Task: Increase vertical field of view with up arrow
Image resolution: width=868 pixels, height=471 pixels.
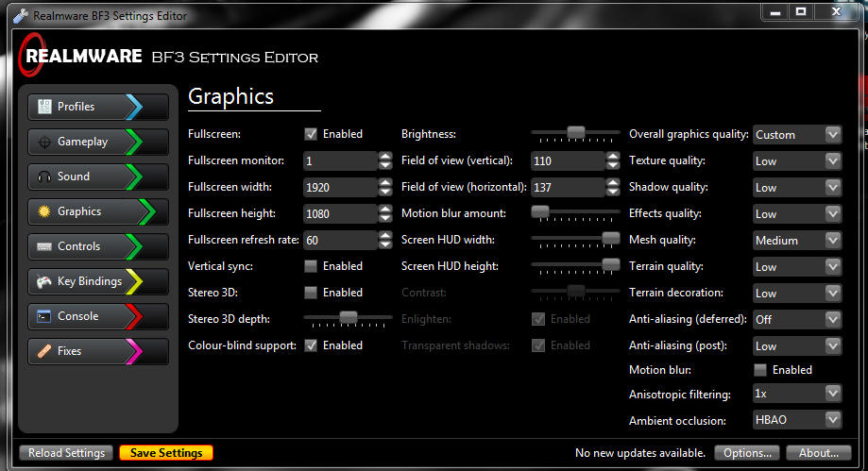Action: tap(613, 156)
